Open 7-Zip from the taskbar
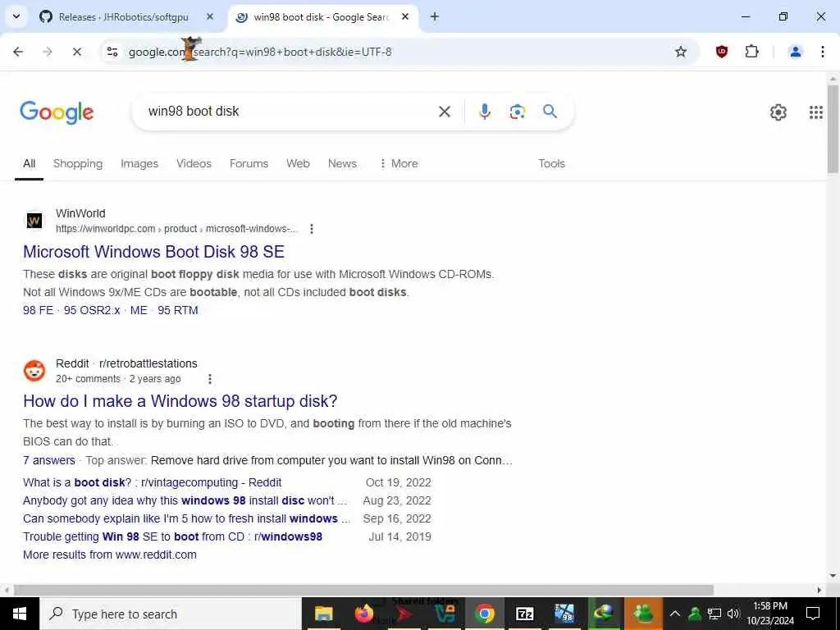This screenshot has width=840, height=630. point(524,614)
